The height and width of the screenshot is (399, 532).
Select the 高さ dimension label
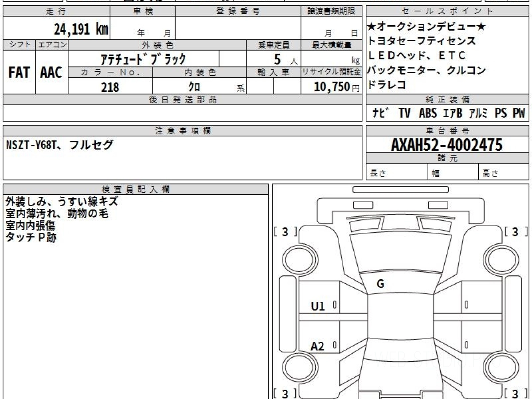coord(490,174)
